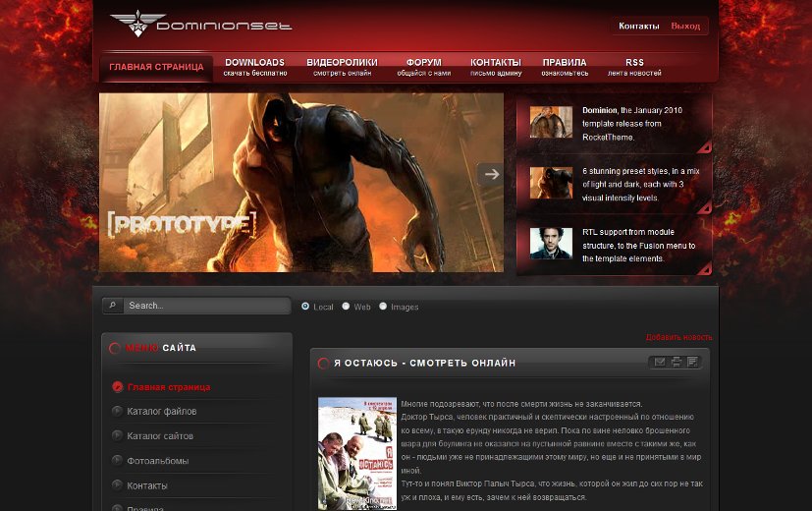Open Каталог файлов in sidebar menu
The height and width of the screenshot is (511, 812).
click(x=162, y=412)
